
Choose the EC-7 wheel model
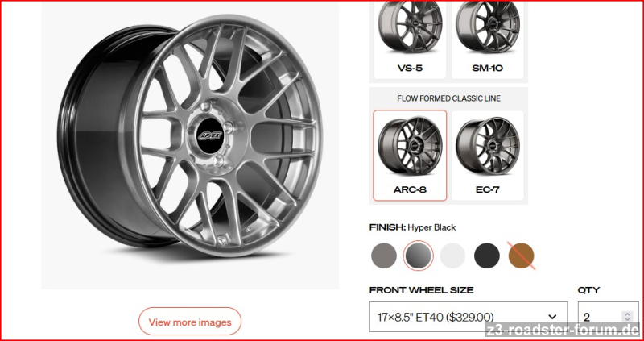point(488,155)
